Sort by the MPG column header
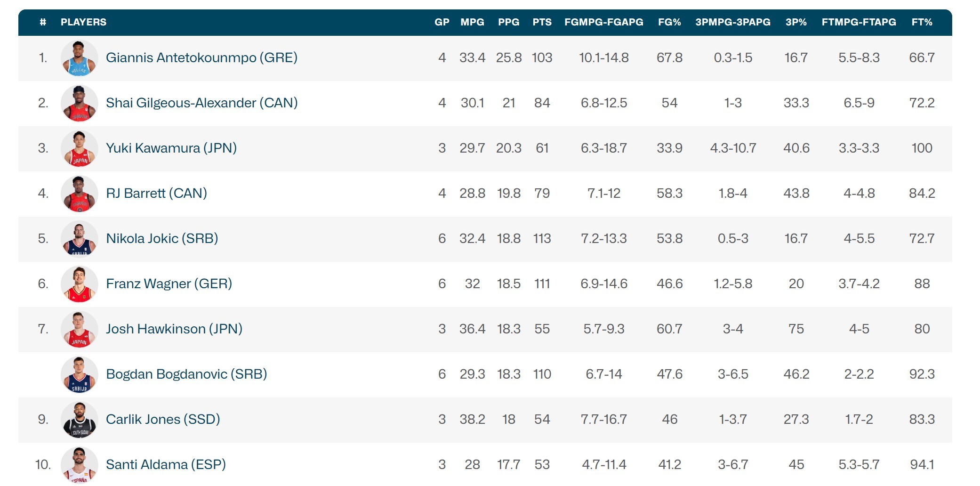980x486 pixels. click(472, 22)
